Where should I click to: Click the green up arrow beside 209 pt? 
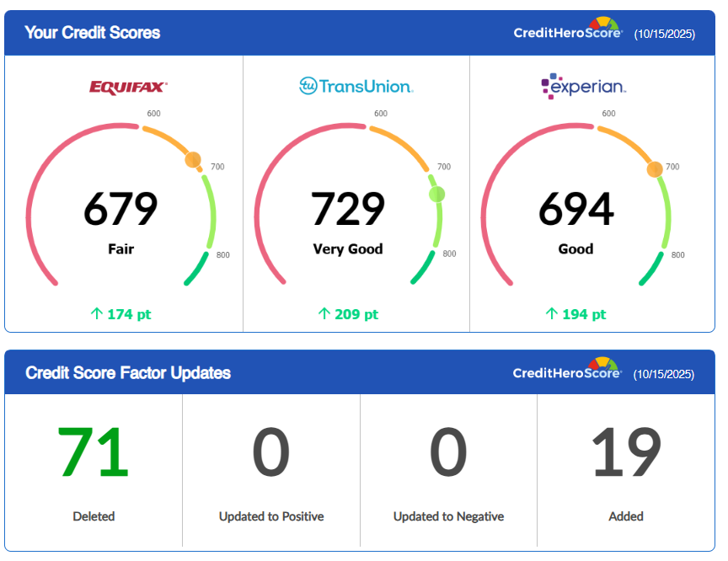324,314
